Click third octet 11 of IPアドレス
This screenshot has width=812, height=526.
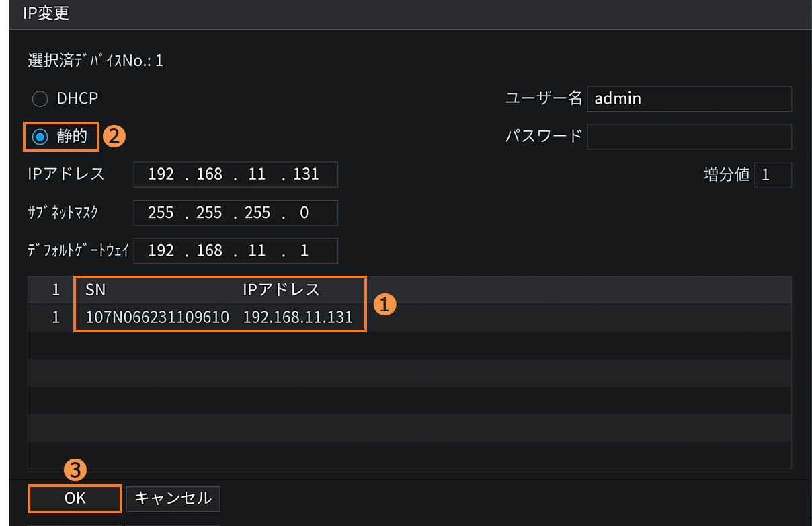click(257, 175)
